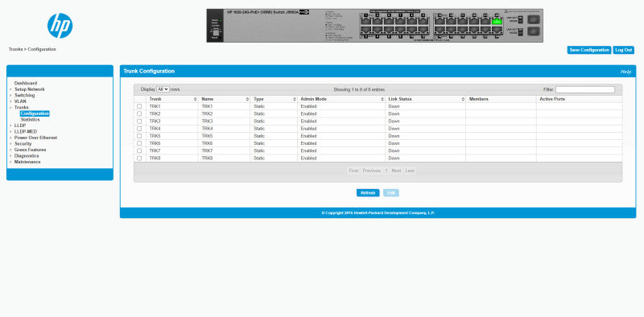Click in the Filter input field
The width and height of the screenshot is (644, 317).
585,89
